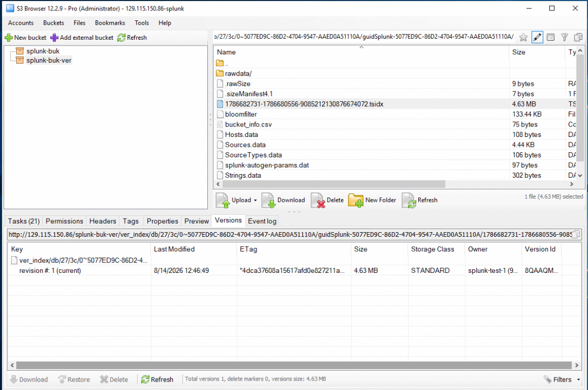Image resolution: width=588 pixels, height=390 pixels.
Task: Click the Upload button
Action: pyautogui.click(x=233, y=200)
